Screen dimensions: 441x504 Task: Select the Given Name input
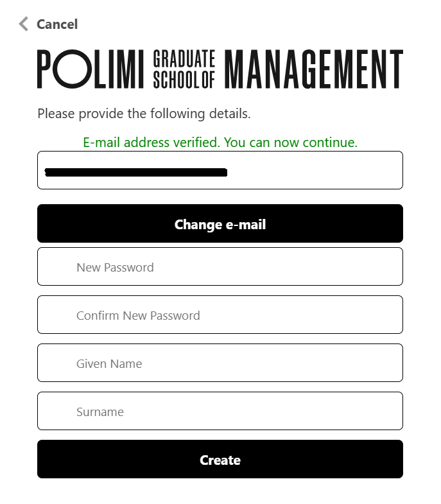point(220,363)
